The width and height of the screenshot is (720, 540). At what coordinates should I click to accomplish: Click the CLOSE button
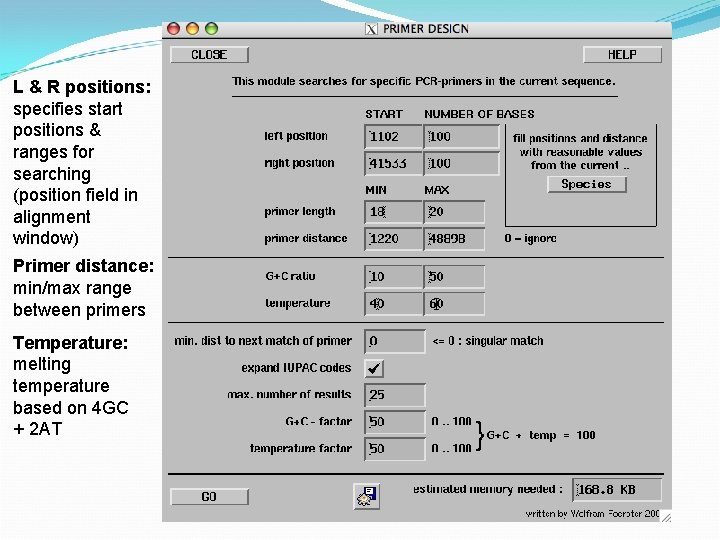pyautogui.click(x=209, y=55)
